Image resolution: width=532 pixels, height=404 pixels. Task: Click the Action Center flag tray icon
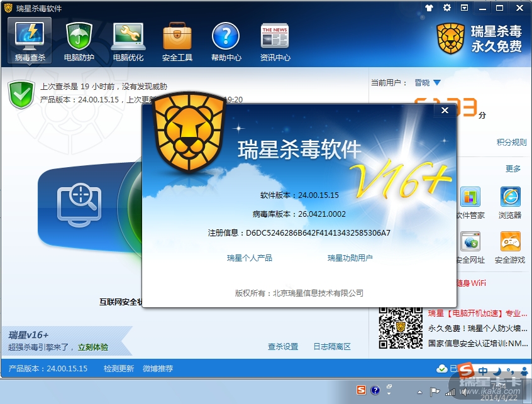435,392
